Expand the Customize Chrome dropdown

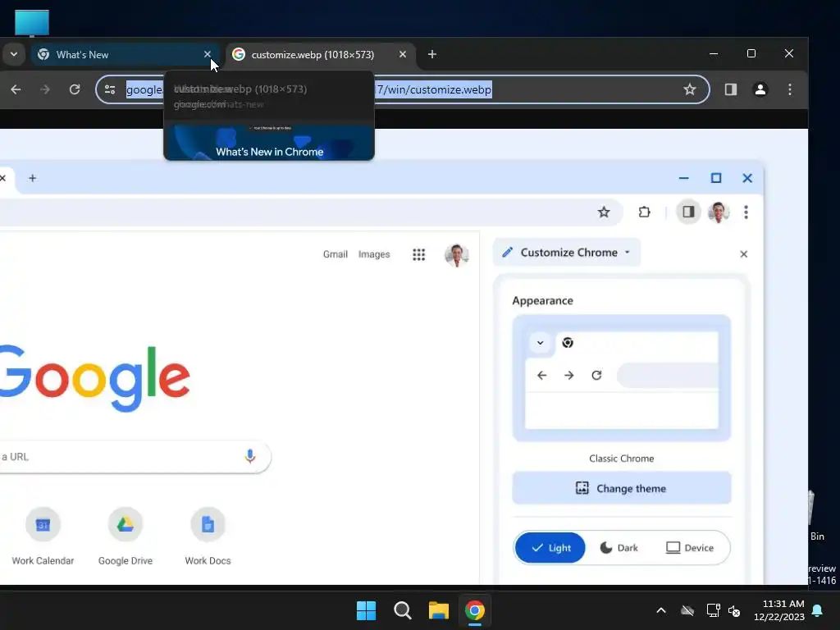point(567,253)
